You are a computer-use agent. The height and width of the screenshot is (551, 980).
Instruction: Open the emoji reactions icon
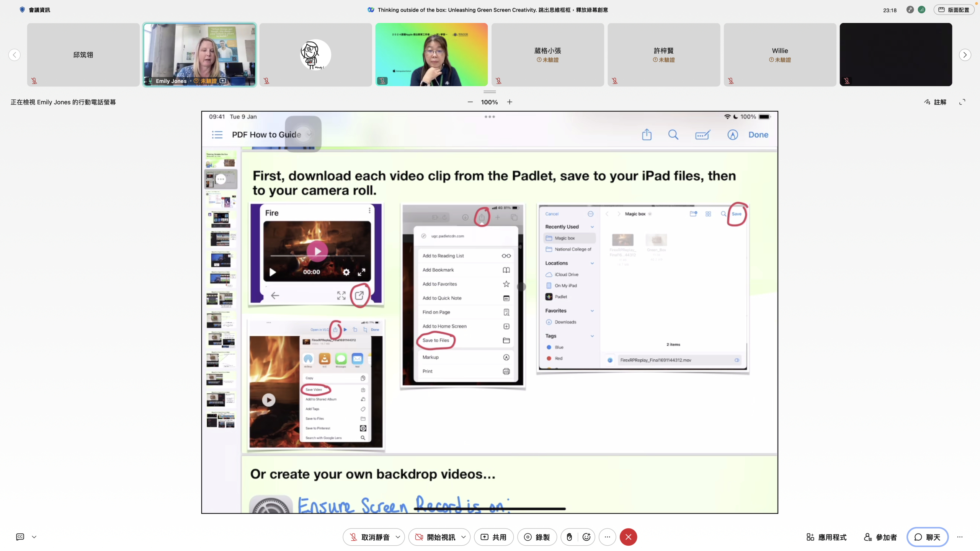point(586,537)
